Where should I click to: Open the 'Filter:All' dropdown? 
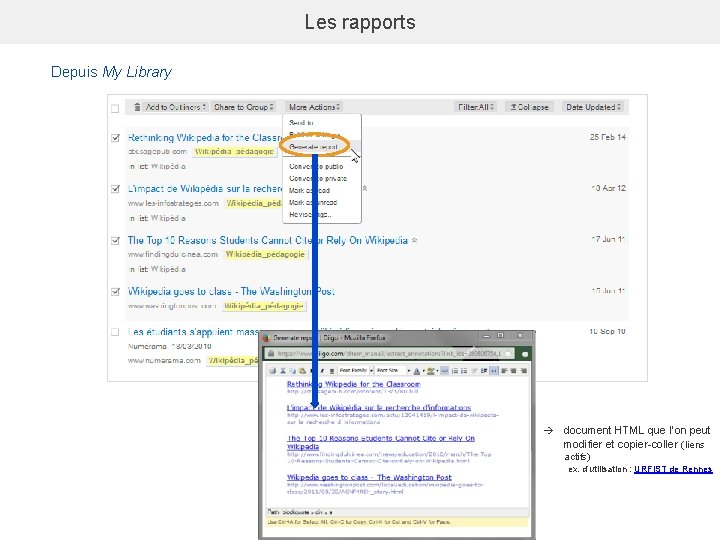476,107
